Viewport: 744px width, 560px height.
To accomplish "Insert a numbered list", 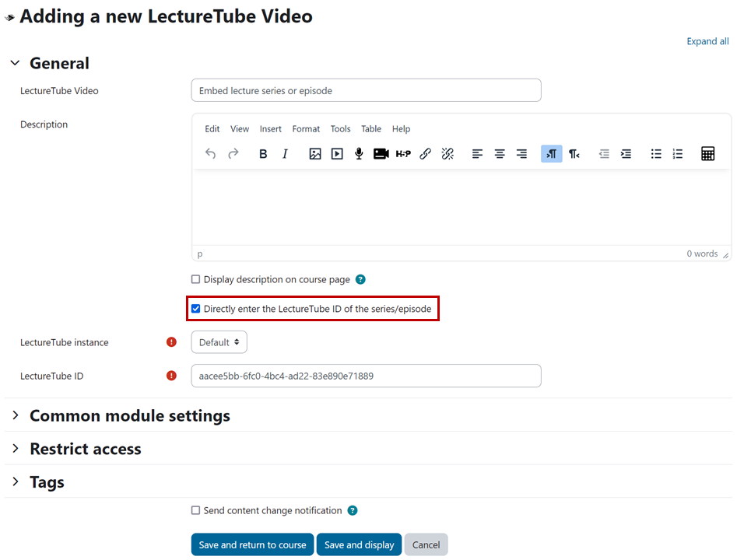I will 678,154.
